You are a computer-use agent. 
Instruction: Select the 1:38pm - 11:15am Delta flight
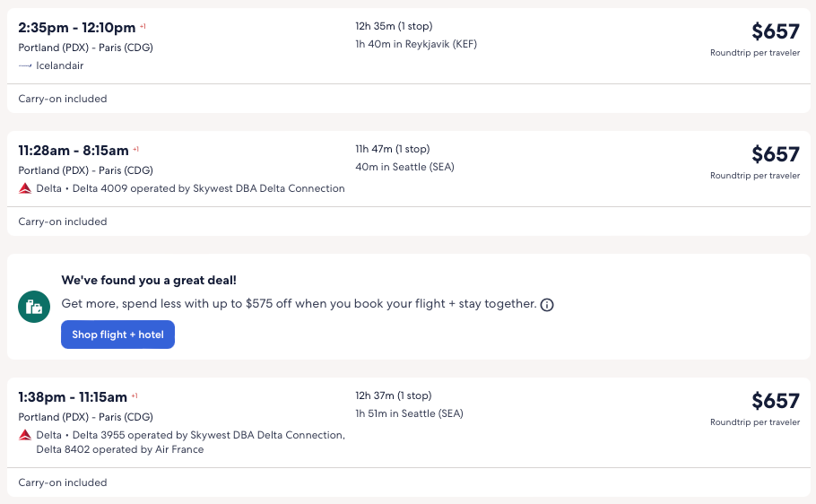pos(74,397)
